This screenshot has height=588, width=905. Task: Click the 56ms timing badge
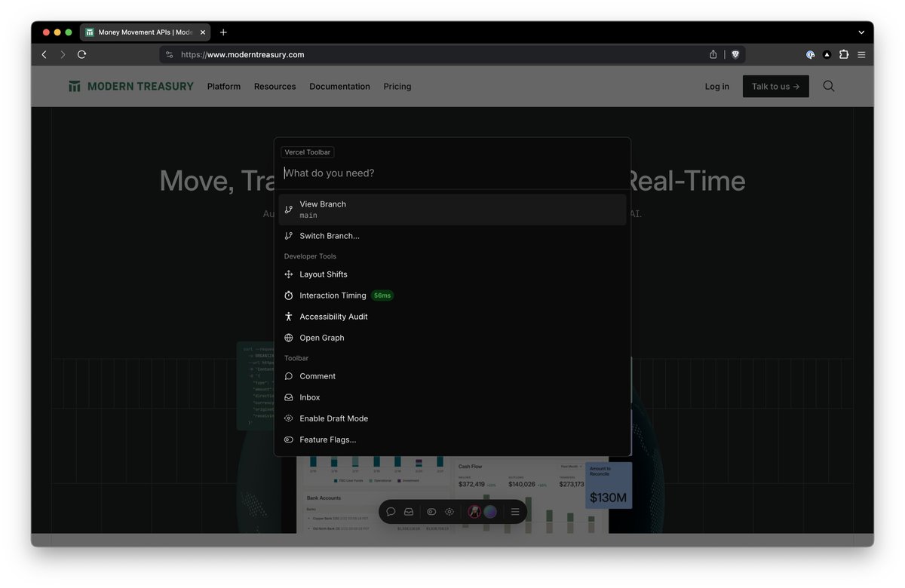(x=382, y=296)
